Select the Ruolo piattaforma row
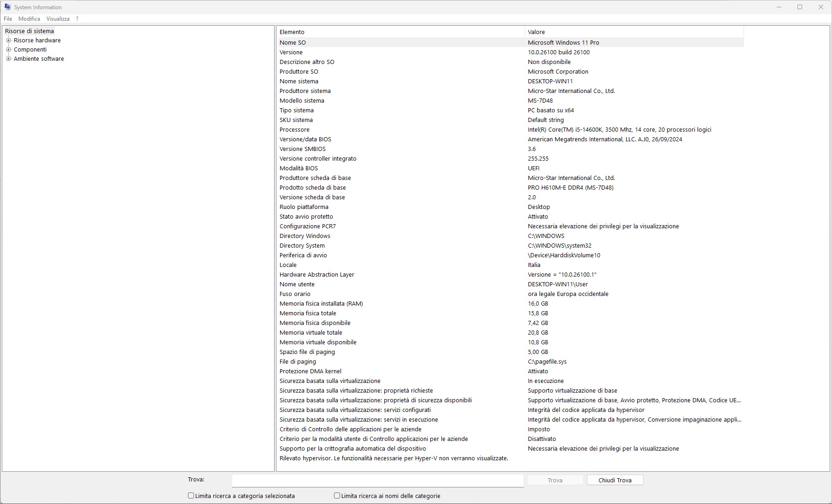The image size is (832, 504). [510, 207]
